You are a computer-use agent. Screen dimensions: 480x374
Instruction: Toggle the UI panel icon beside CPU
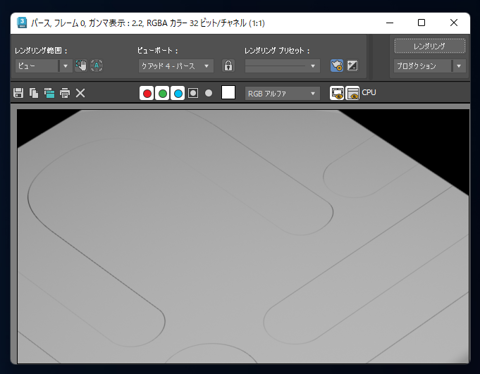[353, 93]
